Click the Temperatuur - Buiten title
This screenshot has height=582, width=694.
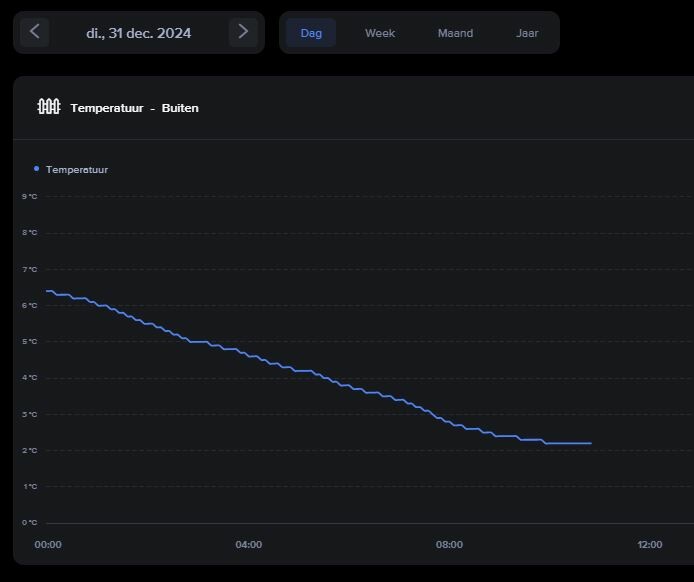[x=135, y=108]
